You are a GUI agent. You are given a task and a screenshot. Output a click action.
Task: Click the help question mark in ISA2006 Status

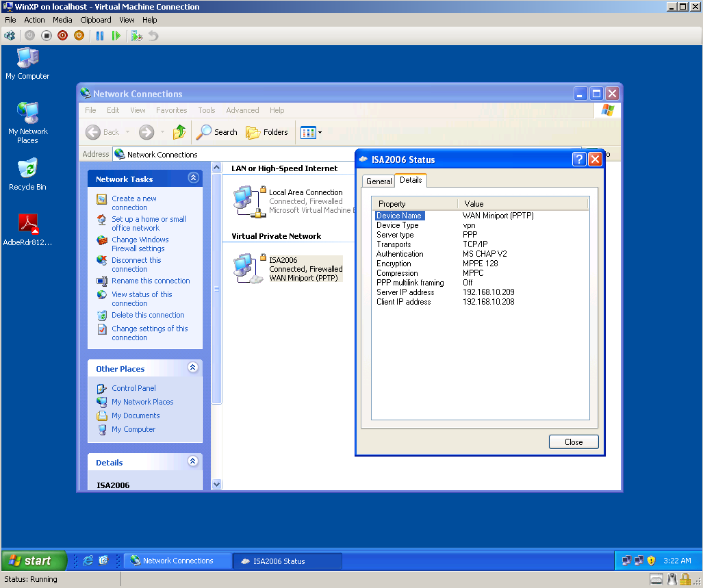[x=579, y=159]
